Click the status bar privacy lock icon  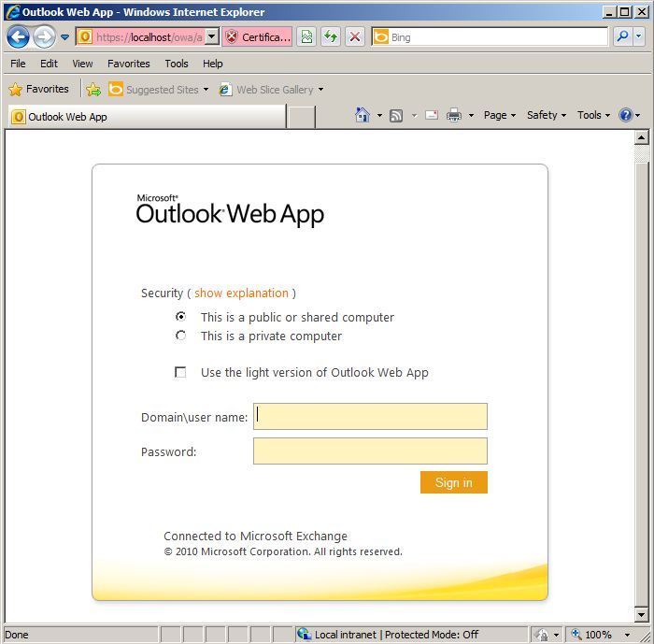[542, 635]
